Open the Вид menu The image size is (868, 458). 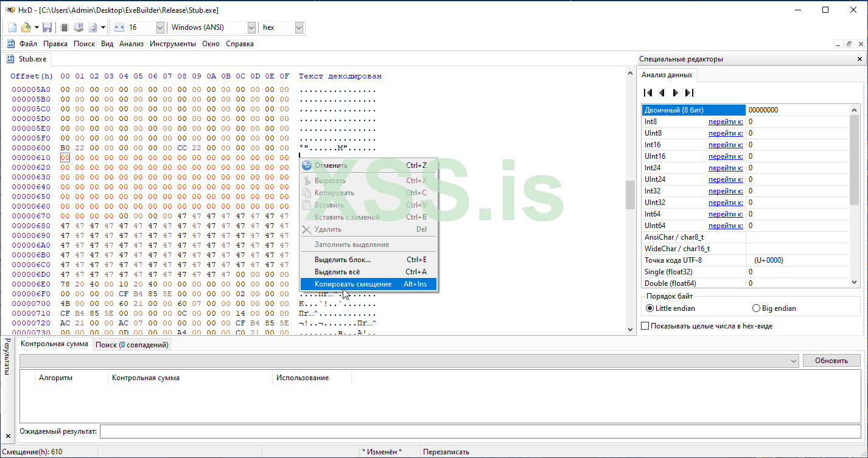click(x=107, y=44)
